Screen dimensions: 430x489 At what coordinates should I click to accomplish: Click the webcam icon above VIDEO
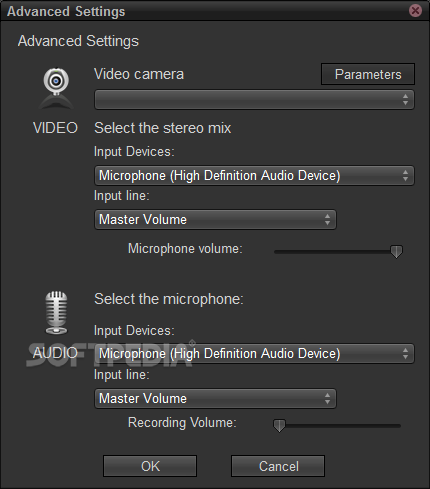pyautogui.click(x=56, y=89)
